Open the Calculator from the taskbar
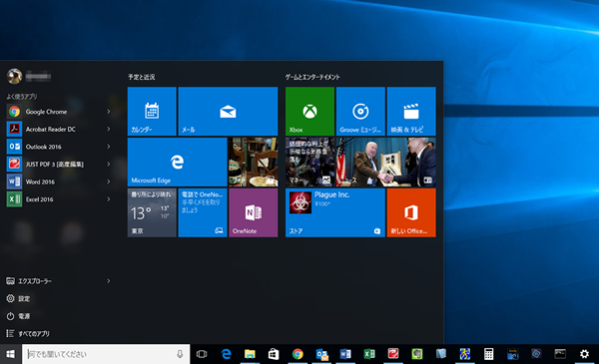The height and width of the screenshot is (364, 599). tap(488, 354)
